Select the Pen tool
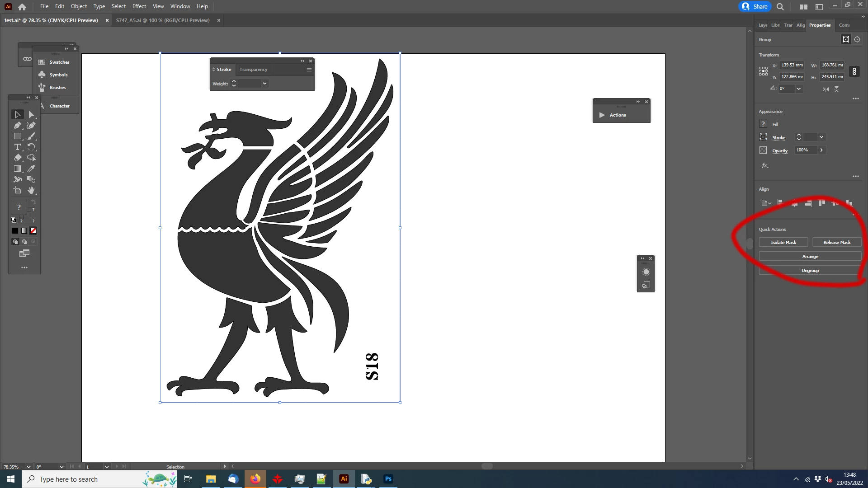Screen dimensions: 868x488 18,126
